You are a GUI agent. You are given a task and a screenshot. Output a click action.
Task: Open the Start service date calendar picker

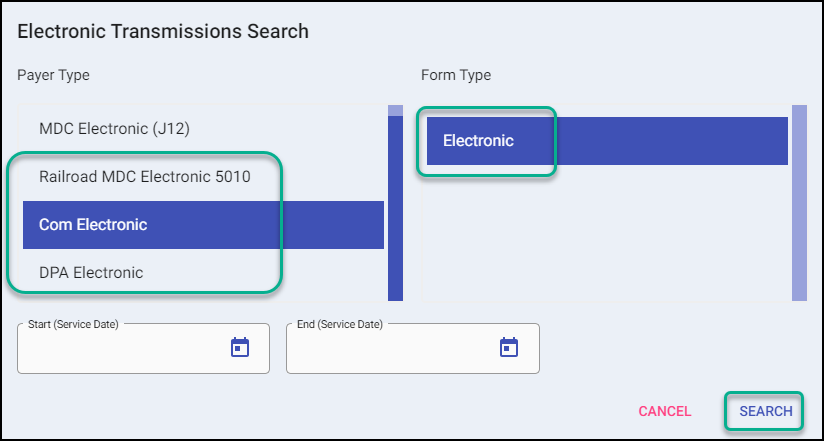(240, 348)
